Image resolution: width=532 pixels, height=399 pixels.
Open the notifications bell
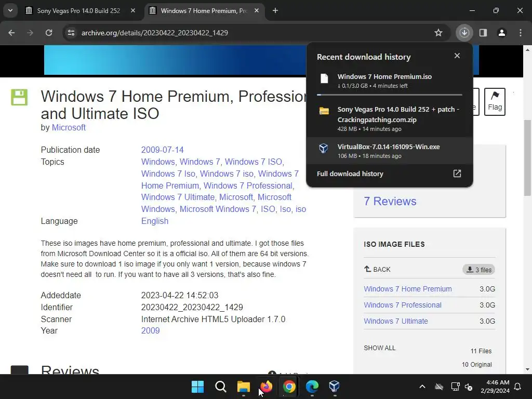pos(518,387)
